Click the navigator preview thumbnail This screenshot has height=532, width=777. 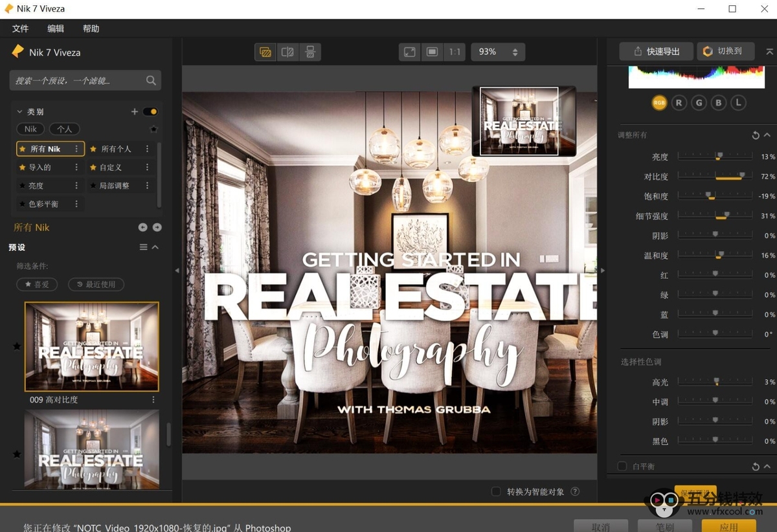524,121
